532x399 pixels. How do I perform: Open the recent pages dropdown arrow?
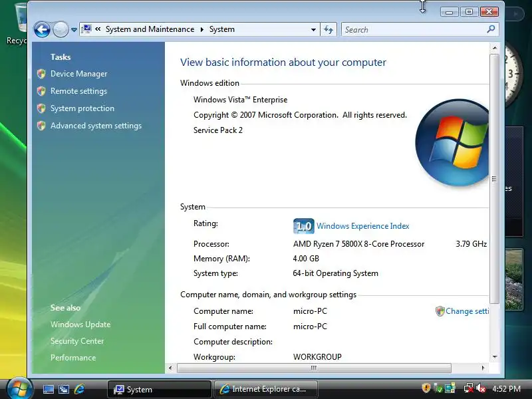pyautogui.click(x=74, y=30)
